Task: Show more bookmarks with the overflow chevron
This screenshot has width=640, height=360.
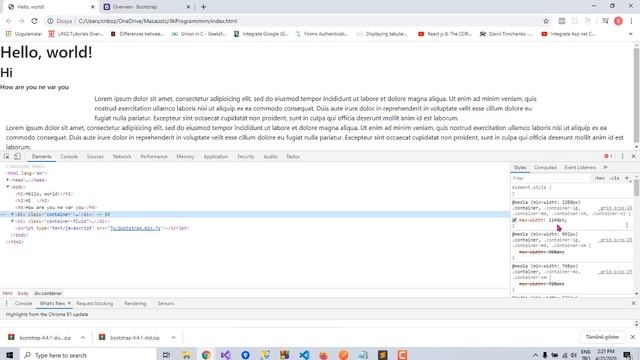Action: [631, 34]
